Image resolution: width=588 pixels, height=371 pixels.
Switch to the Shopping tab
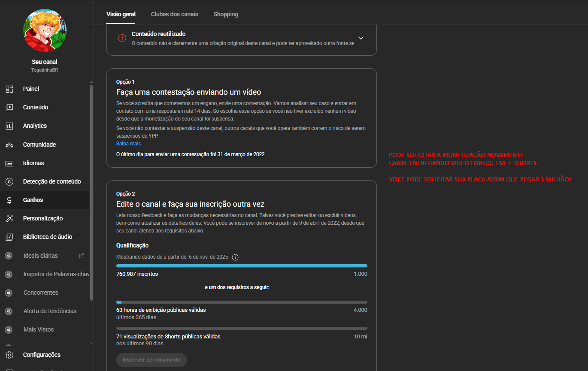click(x=226, y=14)
